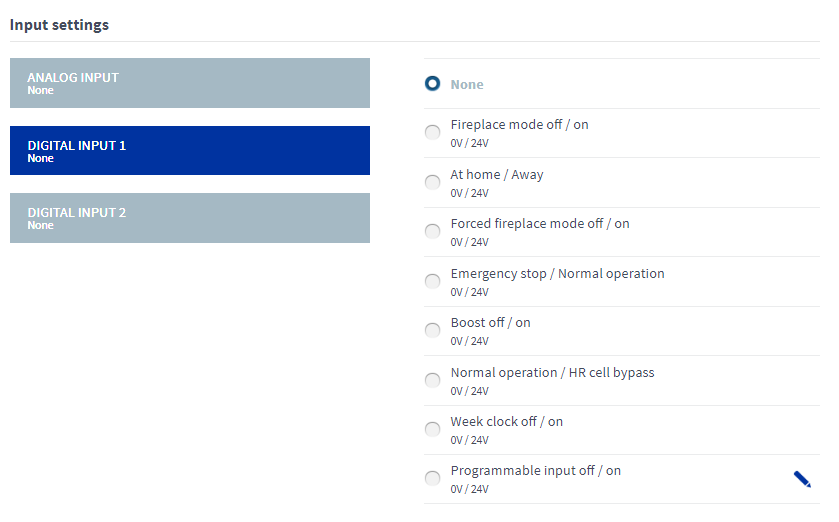Choose the HR cell bypass radio button
The height and width of the screenshot is (522, 839).
[x=432, y=380]
